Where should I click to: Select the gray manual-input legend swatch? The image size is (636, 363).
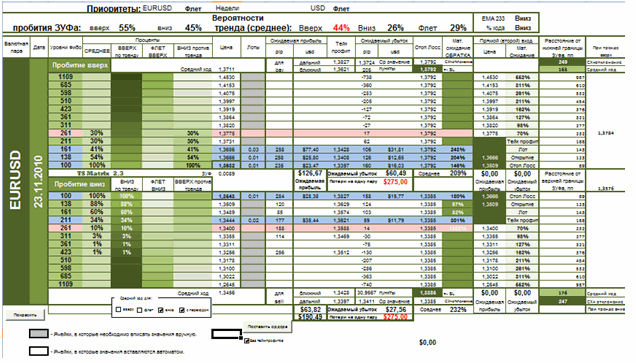pos(39,334)
